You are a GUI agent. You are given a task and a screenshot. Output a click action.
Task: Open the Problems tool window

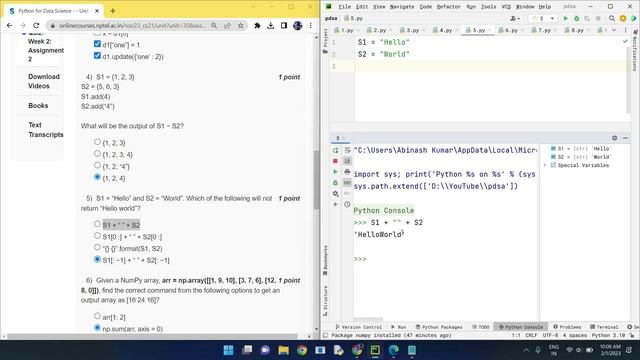point(567,327)
